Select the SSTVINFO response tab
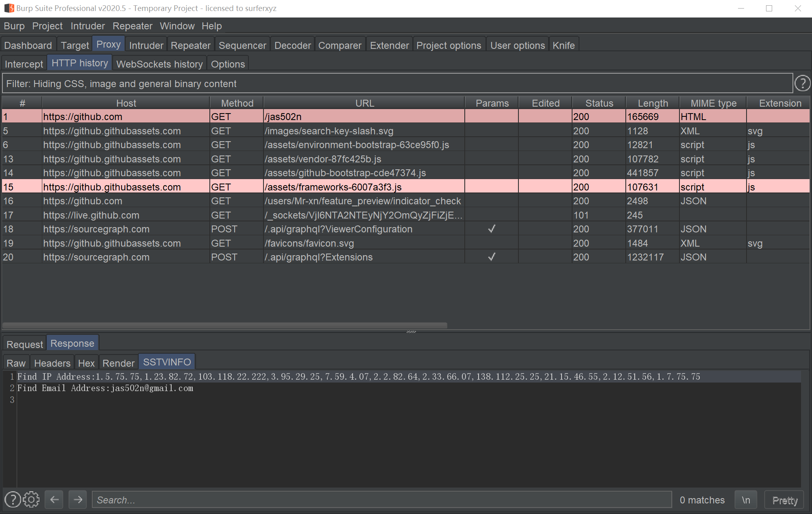 [167, 362]
